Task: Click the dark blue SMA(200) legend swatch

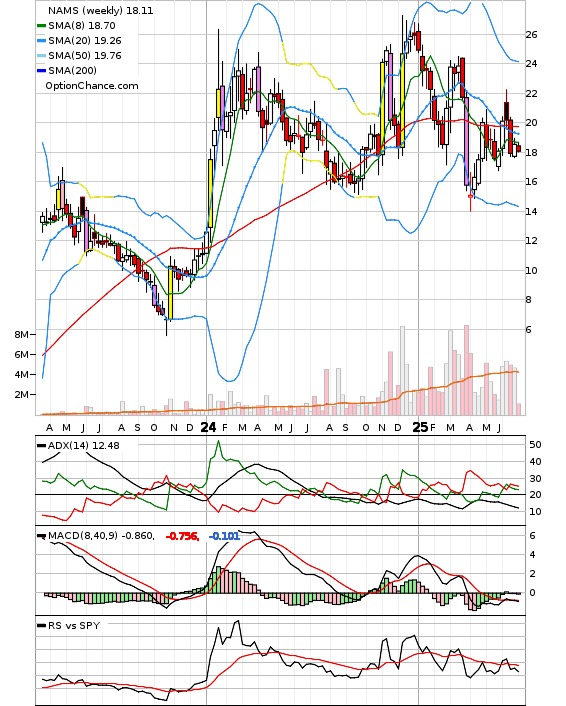Action: click(x=41, y=71)
